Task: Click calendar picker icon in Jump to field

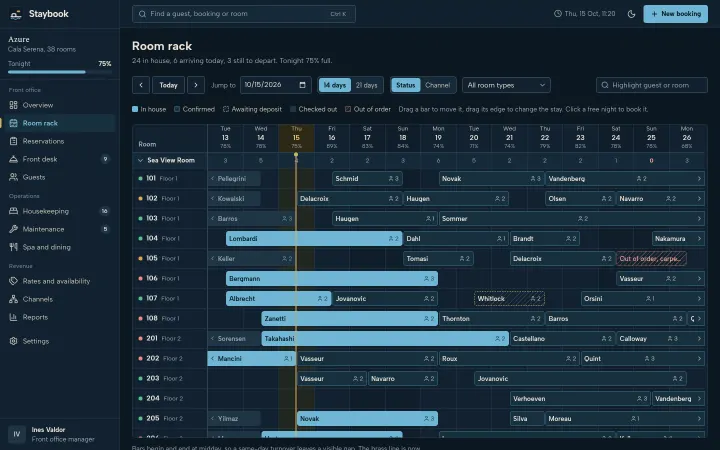Action: pyautogui.click(x=302, y=85)
